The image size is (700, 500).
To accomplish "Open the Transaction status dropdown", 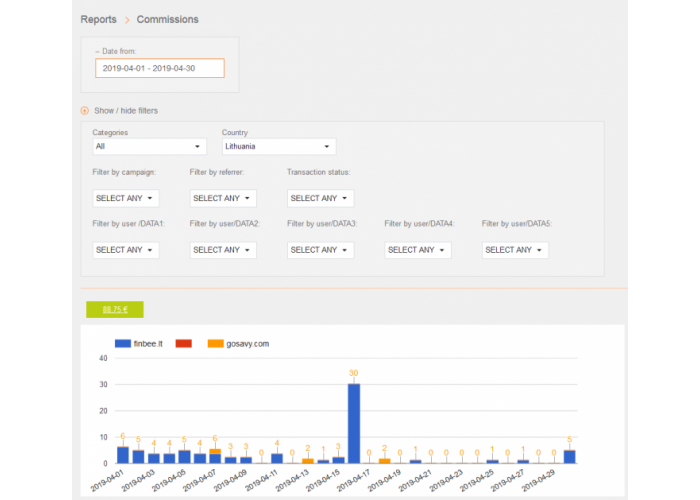I will [321, 198].
